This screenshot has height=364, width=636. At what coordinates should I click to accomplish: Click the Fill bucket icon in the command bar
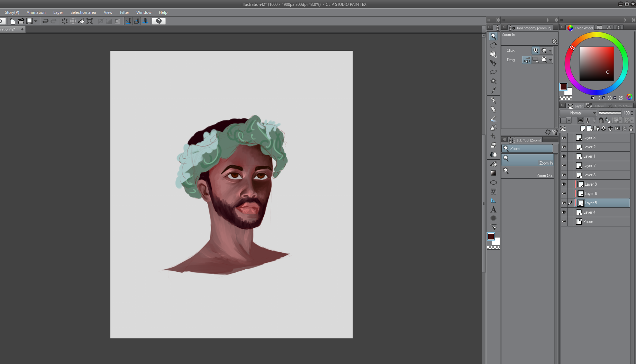click(x=81, y=21)
